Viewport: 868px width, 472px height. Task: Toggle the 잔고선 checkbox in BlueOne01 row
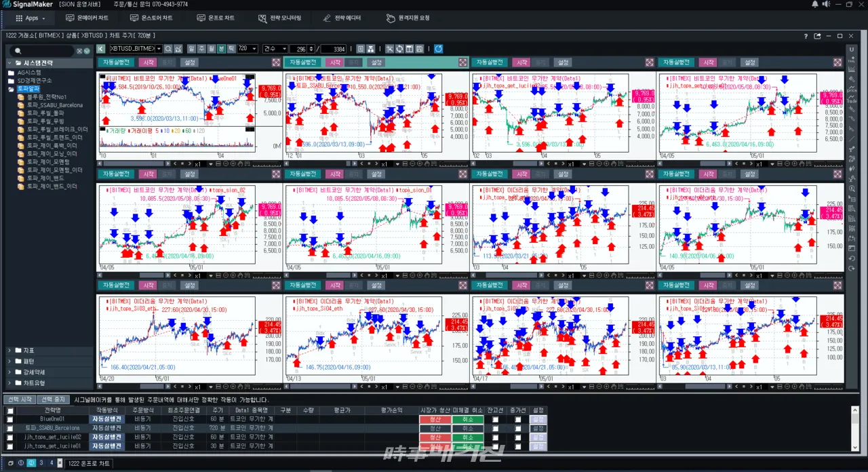pos(496,419)
